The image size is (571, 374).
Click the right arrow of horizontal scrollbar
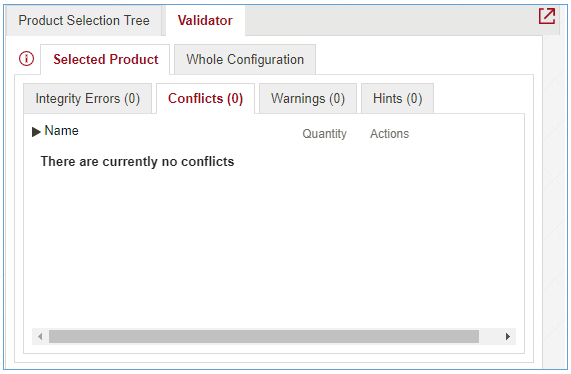pyautogui.click(x=508, y=336)
